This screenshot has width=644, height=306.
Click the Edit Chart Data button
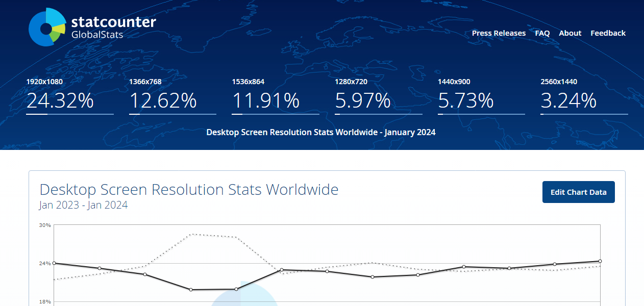click(x=579, y=192)
